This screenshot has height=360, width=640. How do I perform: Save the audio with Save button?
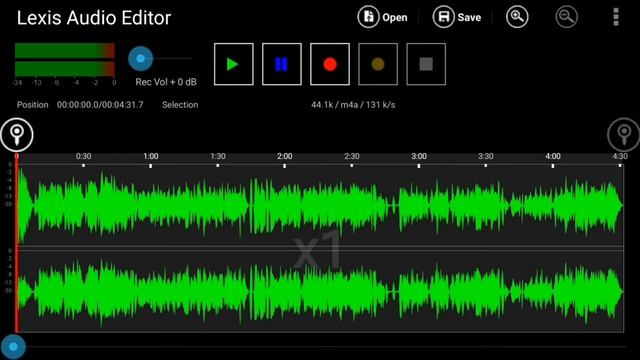[457, 17]
